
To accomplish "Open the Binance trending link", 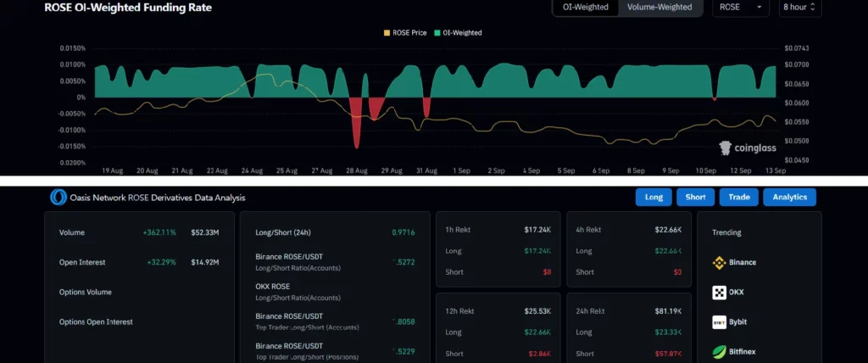I will coord(743,262).
